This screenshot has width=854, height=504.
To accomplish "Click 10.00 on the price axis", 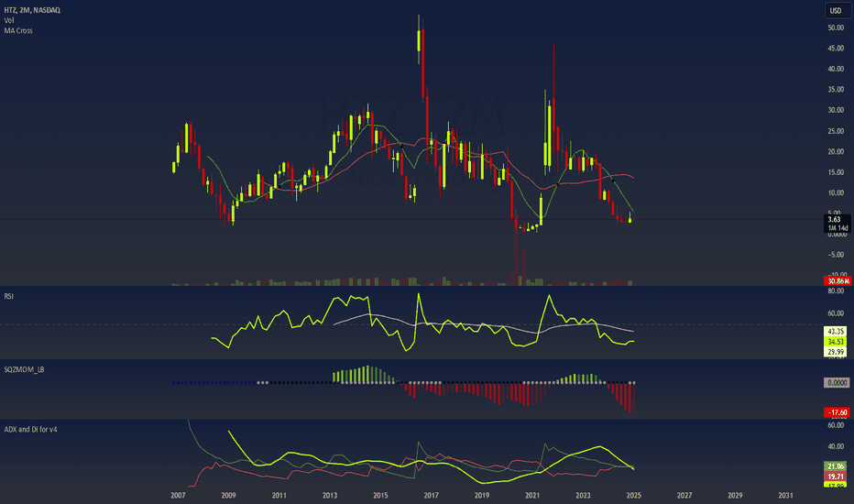I will pos(836,192).
